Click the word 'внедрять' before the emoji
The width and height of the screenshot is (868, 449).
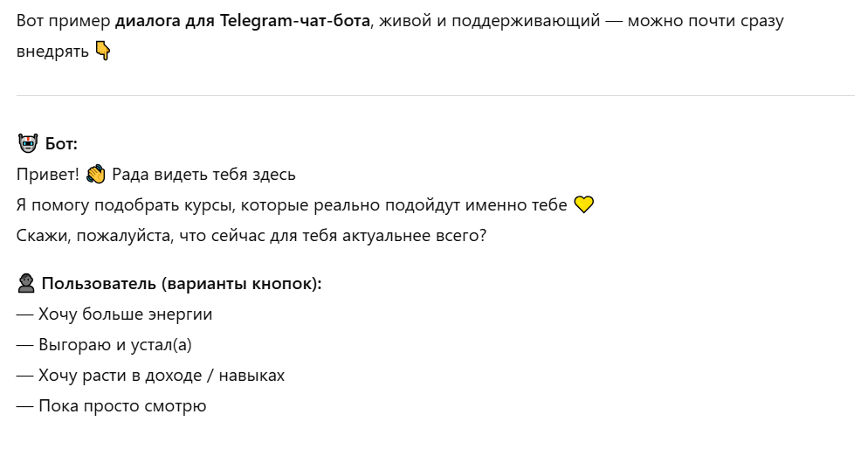(52, 52)
